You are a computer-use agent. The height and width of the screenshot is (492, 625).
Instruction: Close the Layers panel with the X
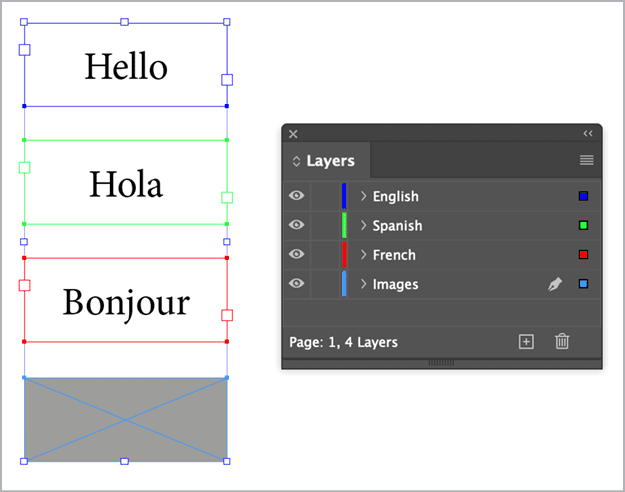[x=293, y=134]
